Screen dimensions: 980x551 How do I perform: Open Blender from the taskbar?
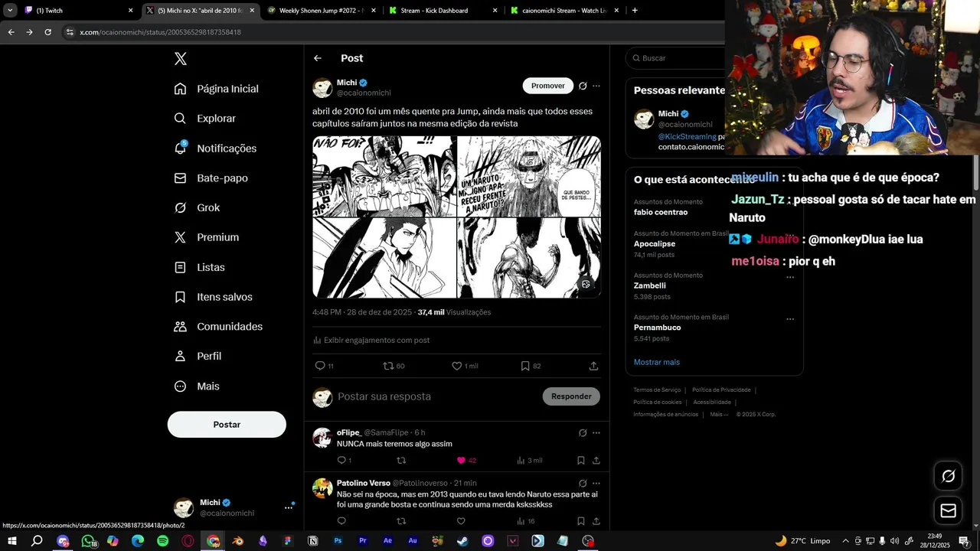[x=238, y=541]
